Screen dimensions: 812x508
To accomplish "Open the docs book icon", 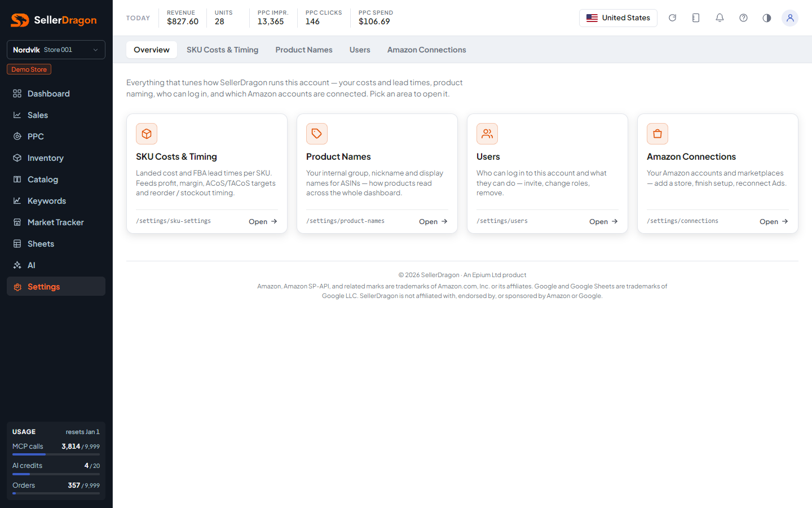I will pyautogui.click(x=696, y=18).
